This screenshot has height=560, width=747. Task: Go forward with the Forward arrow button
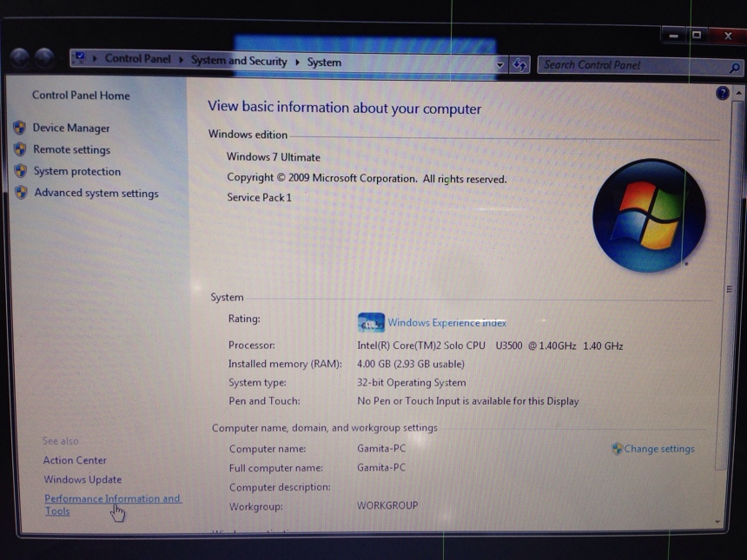tap(44, 58)
